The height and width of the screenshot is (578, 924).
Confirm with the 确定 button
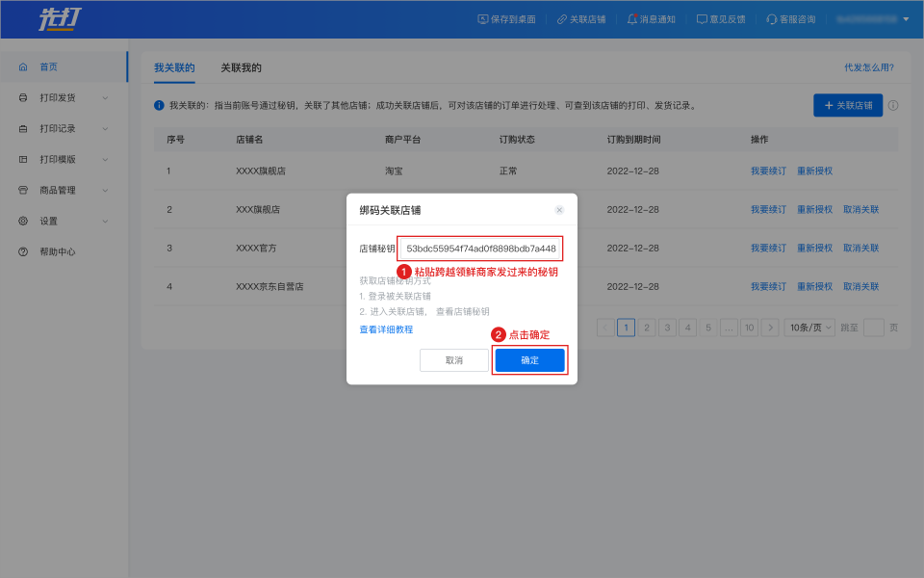tap(529, 360)
